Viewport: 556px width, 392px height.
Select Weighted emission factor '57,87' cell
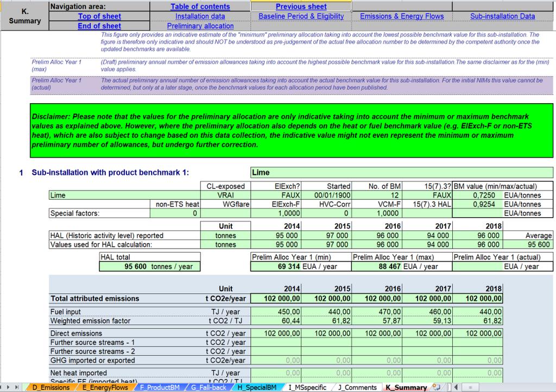coord(377,321)
